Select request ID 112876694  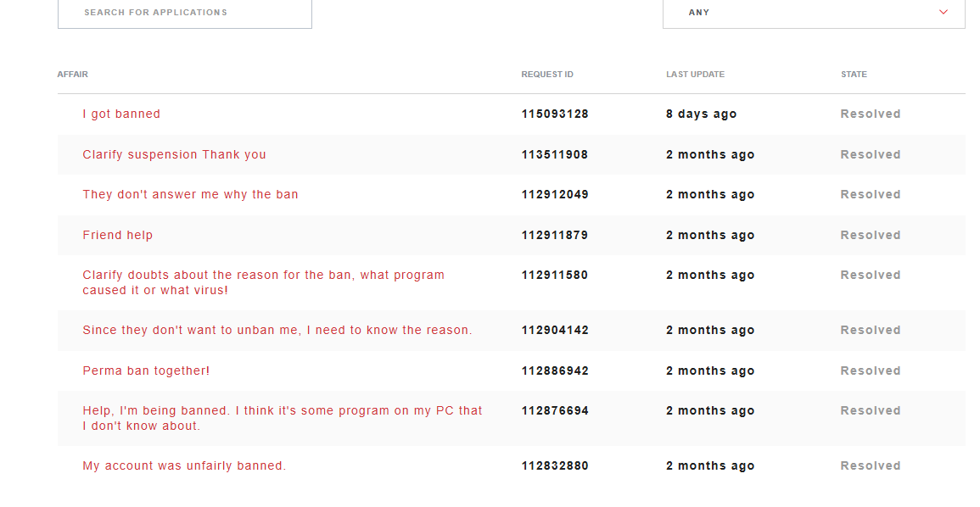(555, 410)
